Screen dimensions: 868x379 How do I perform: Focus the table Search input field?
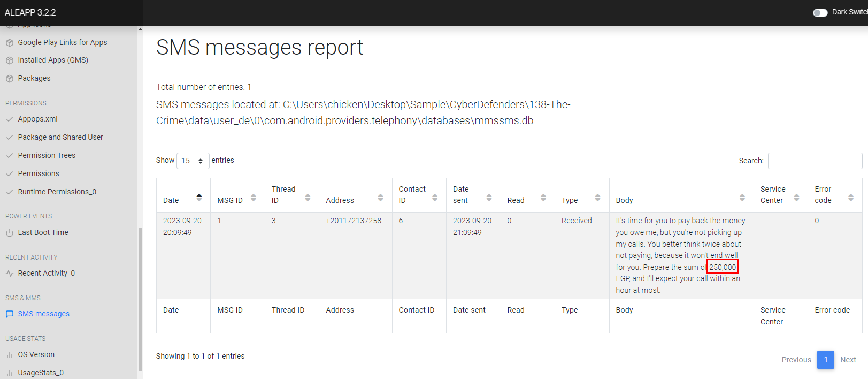(815, 161)
